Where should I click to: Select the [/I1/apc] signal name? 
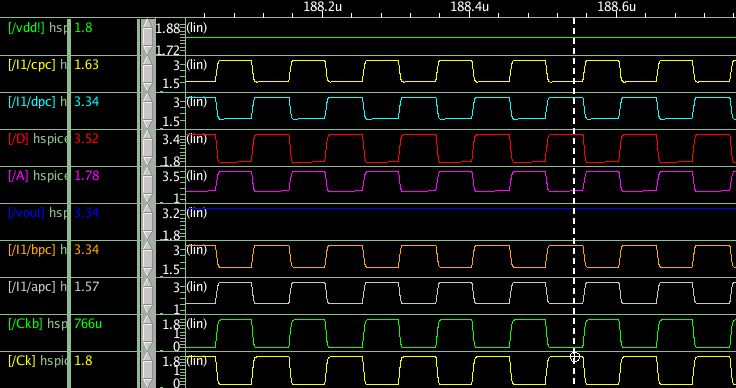[32, 287]
